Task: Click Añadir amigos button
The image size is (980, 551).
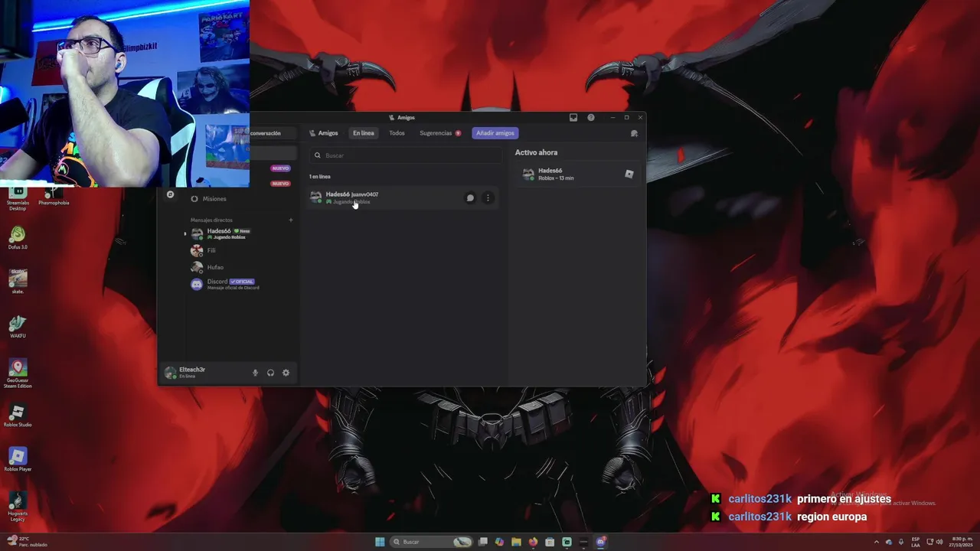Action: point(495,133)
